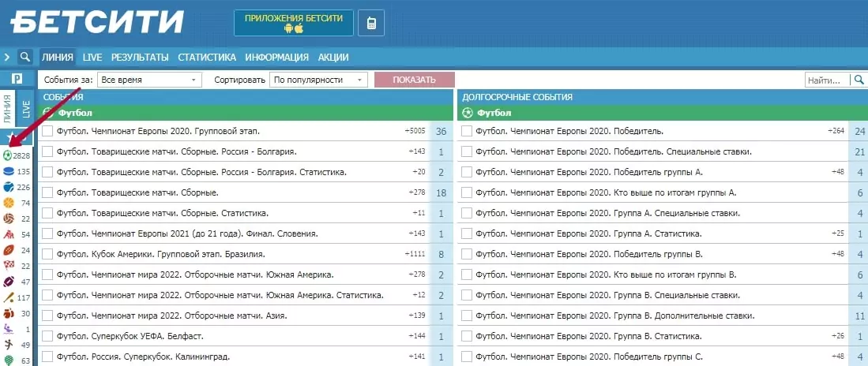Click the blue P icon in sidebar
This screenshot has width=868, height=366.
point(17,79)
